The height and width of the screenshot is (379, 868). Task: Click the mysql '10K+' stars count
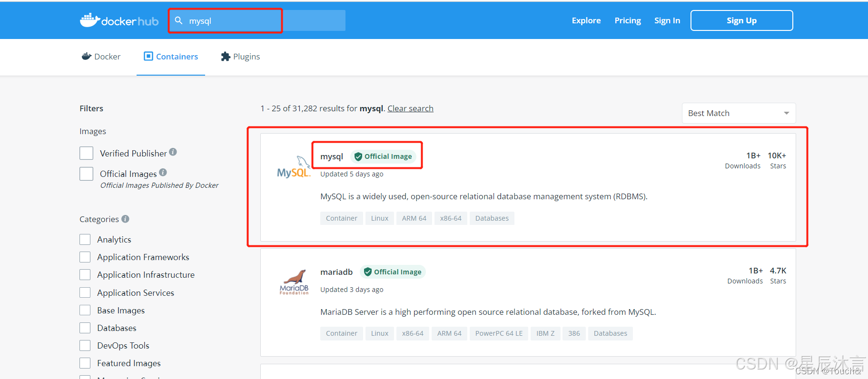777,155
